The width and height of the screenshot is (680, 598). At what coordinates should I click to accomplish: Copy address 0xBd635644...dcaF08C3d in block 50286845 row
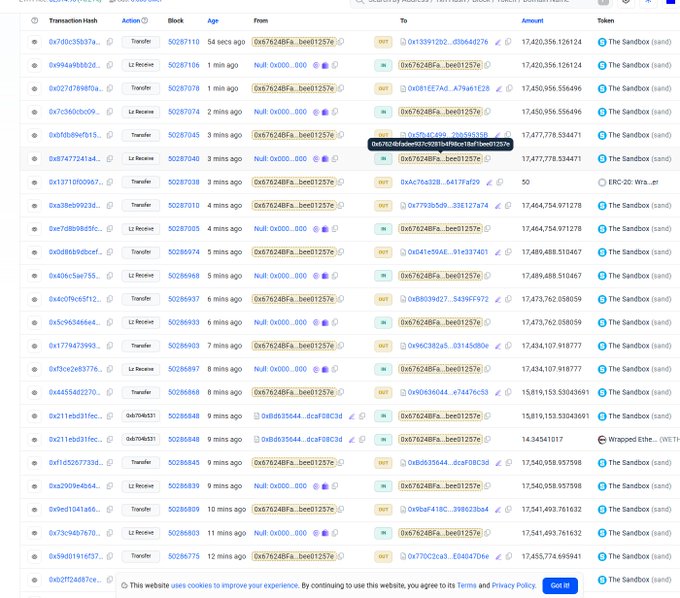pyautogui.click(x=509, y=463)
